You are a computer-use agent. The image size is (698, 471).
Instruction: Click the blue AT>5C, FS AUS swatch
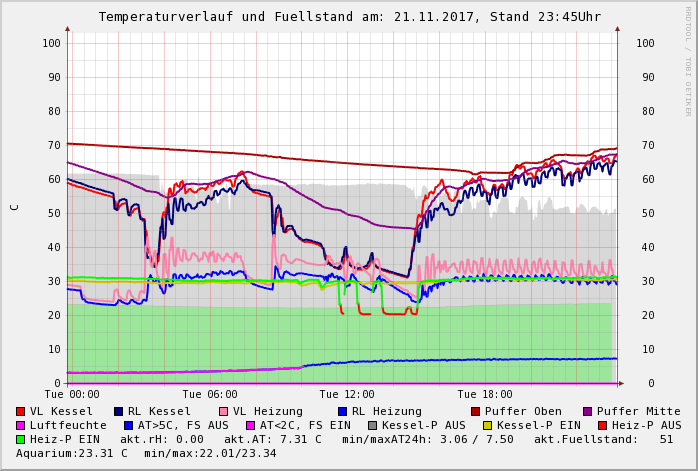pyautogui.click(x=126, y=425)
